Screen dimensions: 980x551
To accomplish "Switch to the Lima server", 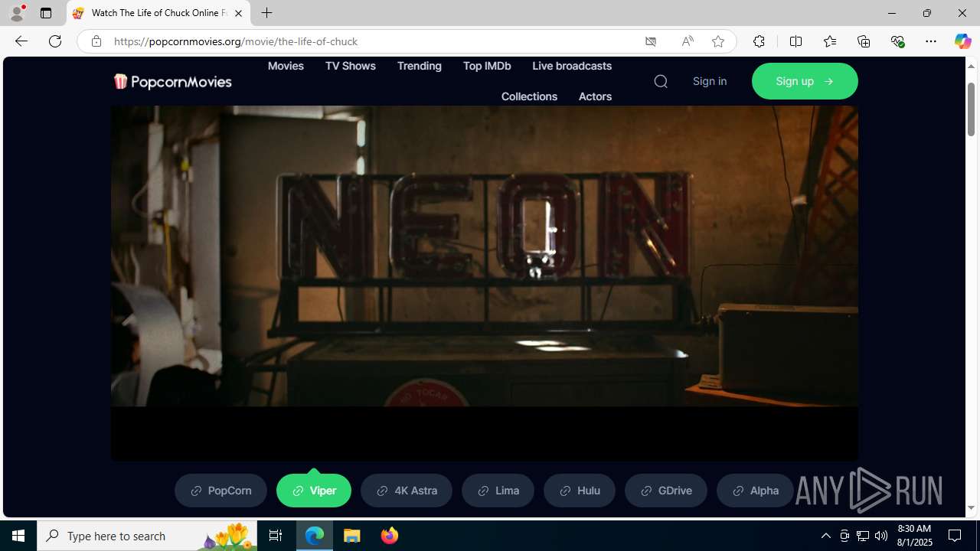I will 498,491.
